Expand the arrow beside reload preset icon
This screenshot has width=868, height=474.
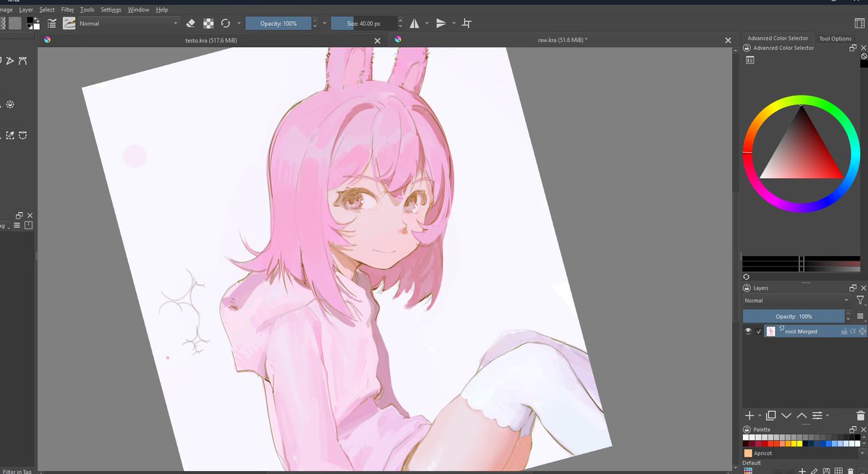click(239, 23)
